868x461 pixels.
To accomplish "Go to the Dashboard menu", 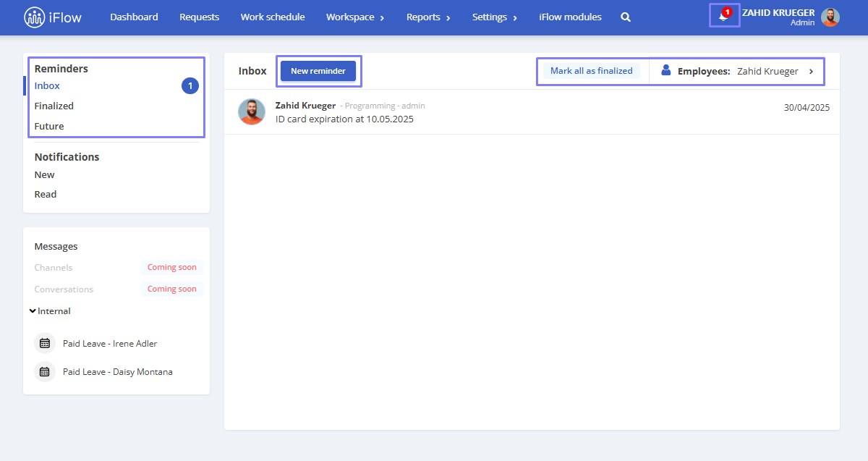I will 134,17.
